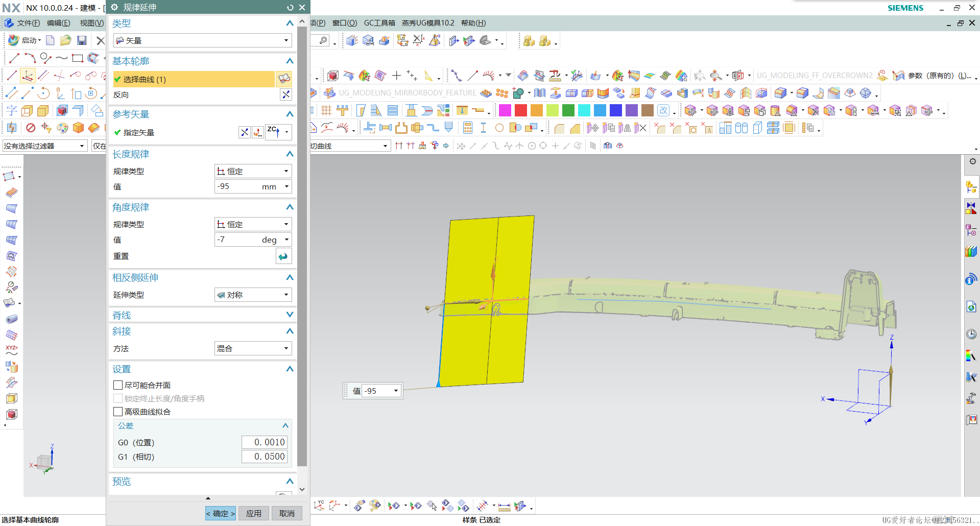Image resolution: width=980 pixels, height=526 pixels.
Task: Open the 方法 混合 dropdown
Action: 253,348
